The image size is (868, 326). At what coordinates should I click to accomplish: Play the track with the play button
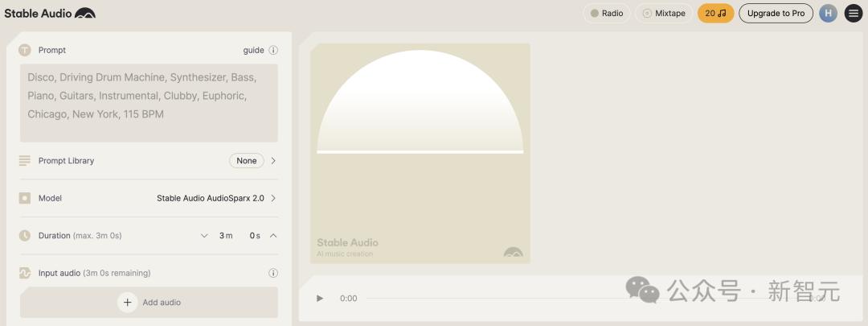click(x=320, y=299)
